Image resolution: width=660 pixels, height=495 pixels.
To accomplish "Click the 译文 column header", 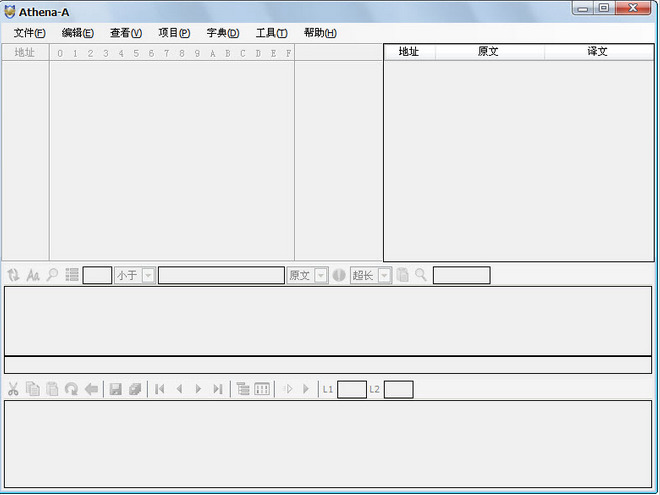I will coord(599,52).
